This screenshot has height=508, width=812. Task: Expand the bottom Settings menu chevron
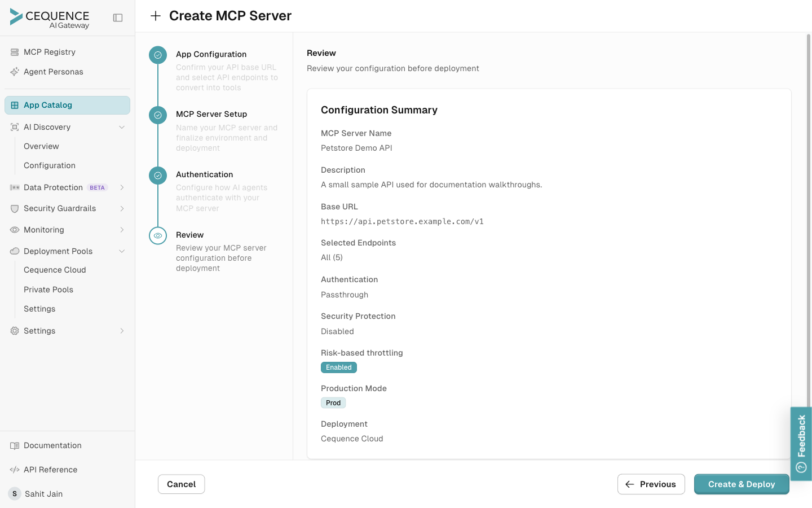click(122, 331)
